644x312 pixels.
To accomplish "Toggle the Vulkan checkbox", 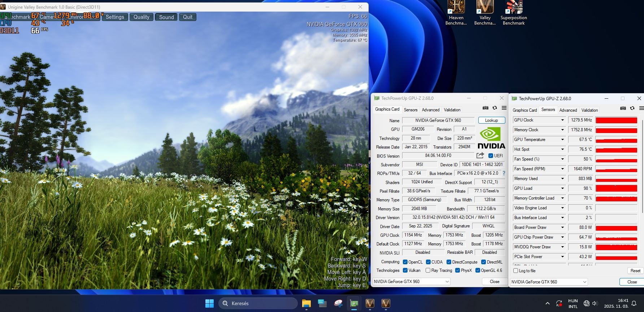I will [x=405, y=270].
